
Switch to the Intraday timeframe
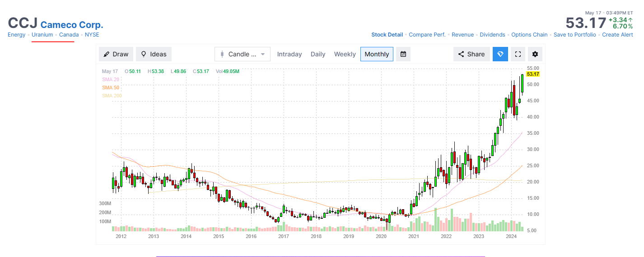[x=289, y=54]
